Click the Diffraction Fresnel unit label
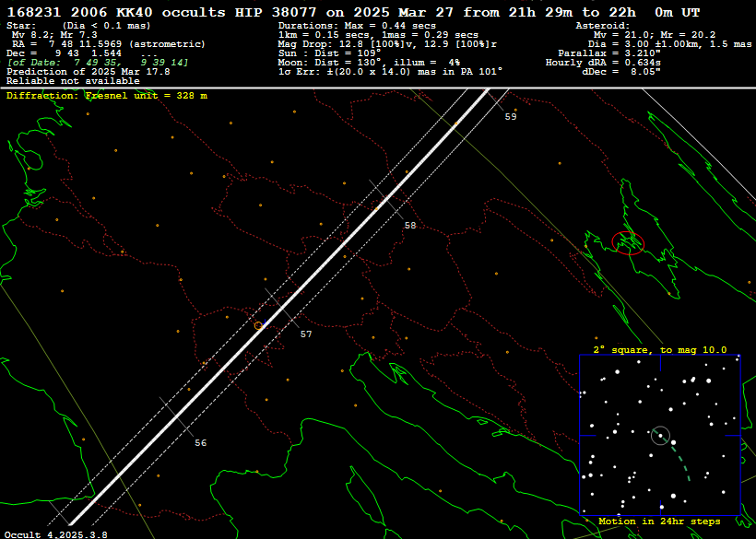 pos(107,96)
